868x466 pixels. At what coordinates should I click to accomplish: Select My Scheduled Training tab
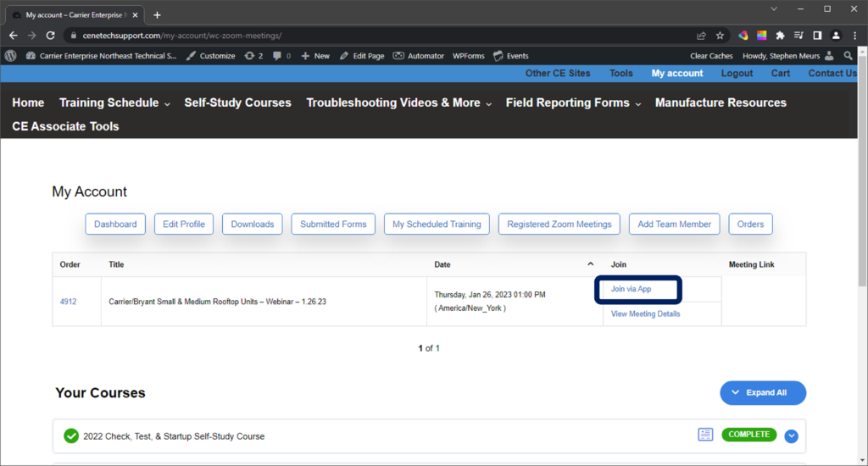(437, 225)
